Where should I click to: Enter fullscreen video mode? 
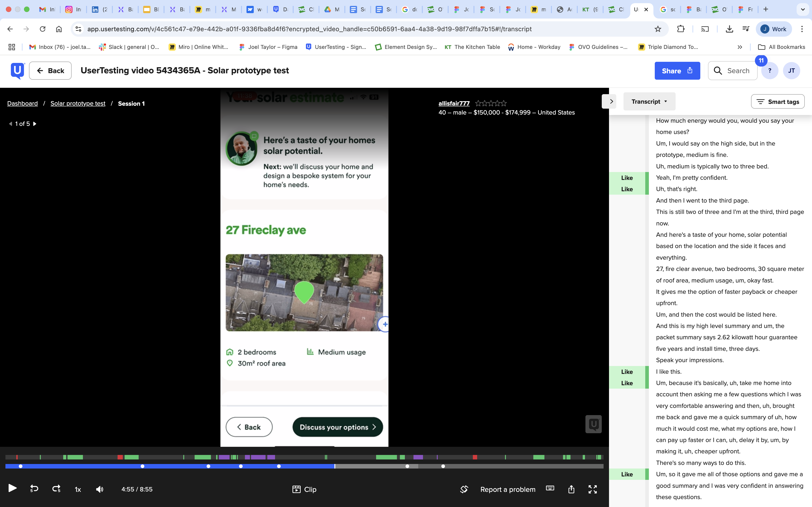[592, 489]
